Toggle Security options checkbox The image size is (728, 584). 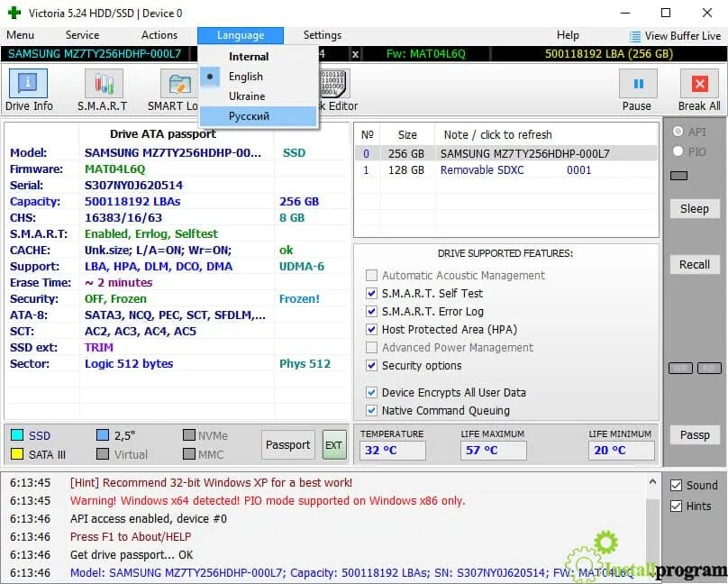pos(371,365)
